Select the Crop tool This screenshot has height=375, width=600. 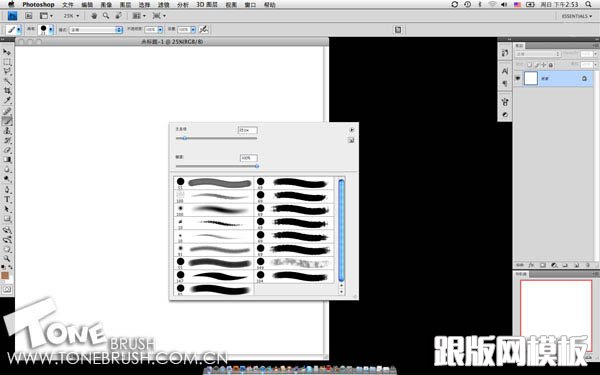tap(7, 91)
